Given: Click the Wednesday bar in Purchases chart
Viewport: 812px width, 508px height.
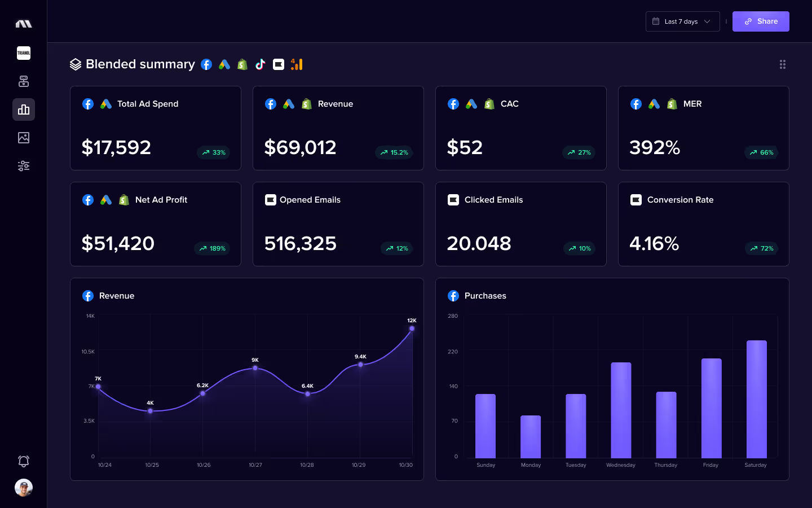Looking at the screenshot, I should pyautogui.click(x=621, y=410).
